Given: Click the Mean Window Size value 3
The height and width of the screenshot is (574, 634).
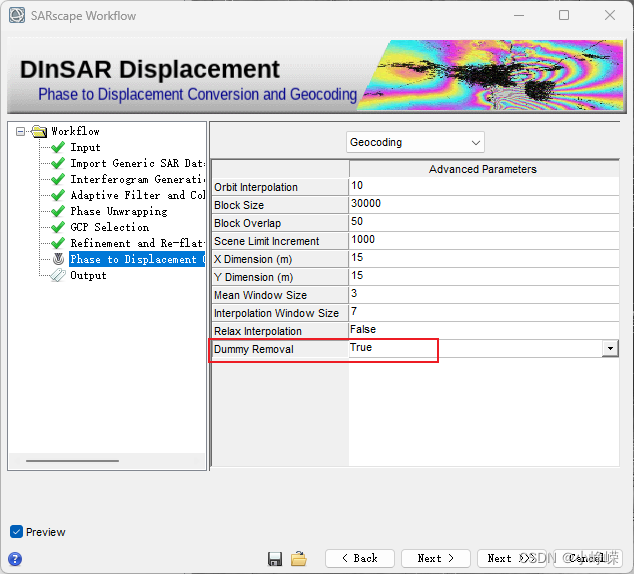Looking at the screenshot, I should 484,294.
